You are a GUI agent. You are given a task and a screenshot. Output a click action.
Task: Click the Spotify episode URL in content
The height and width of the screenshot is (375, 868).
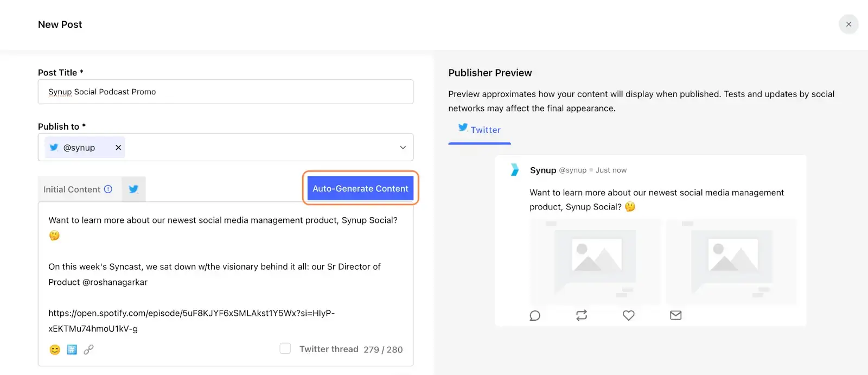pyautogui.click(x=192, y=321)
